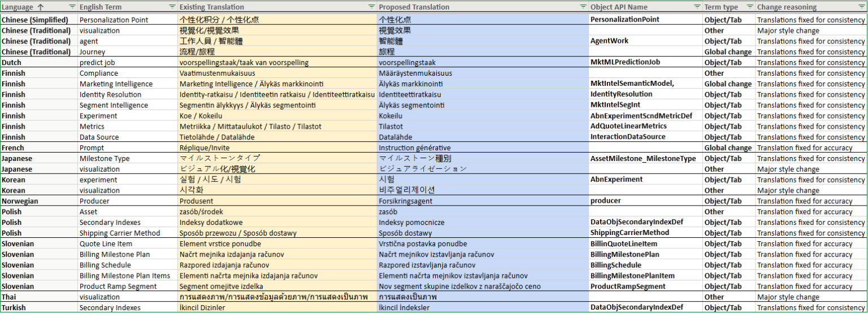Click the AbnExperiment API name cell
This screenshot has height=313, width=868.
[x=645, y=180]
